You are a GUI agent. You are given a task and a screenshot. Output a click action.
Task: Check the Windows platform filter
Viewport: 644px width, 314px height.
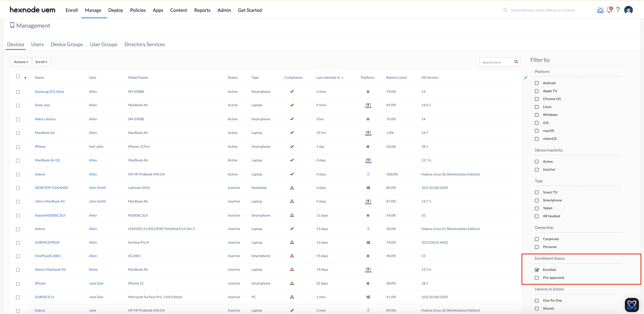tap(537, 115)
